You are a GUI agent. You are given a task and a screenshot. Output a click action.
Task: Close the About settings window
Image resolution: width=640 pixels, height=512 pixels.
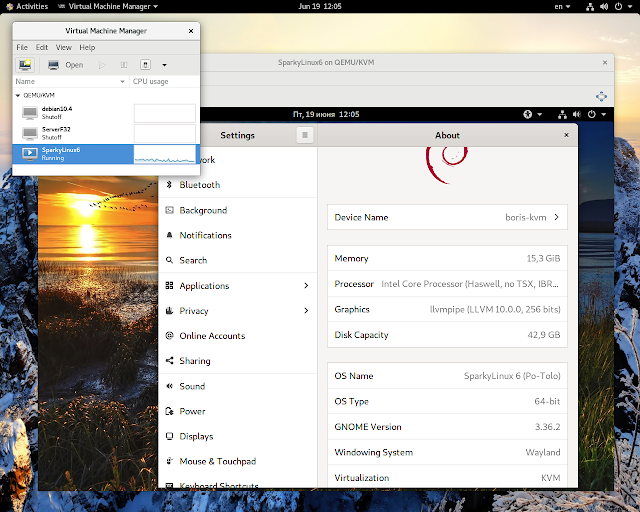click(566, 135)
